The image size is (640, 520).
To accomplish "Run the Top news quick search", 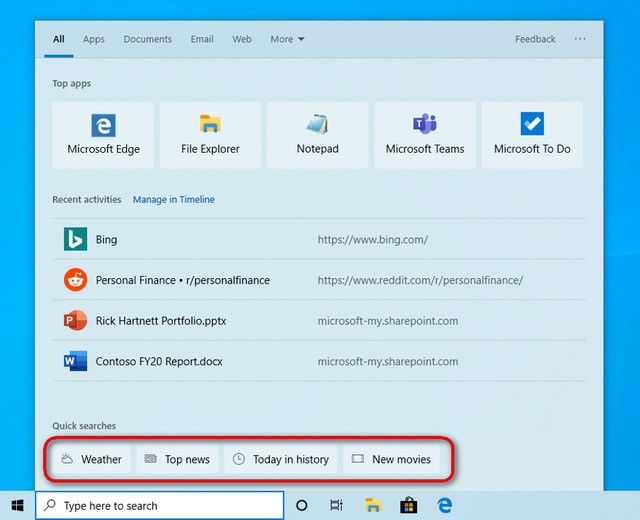I will [x=177, y=459].
